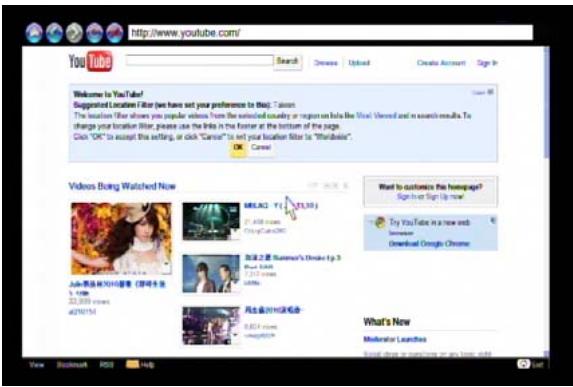
Task: Click the Videos Being Watched Now heading
Action: (x=122, y=186)
